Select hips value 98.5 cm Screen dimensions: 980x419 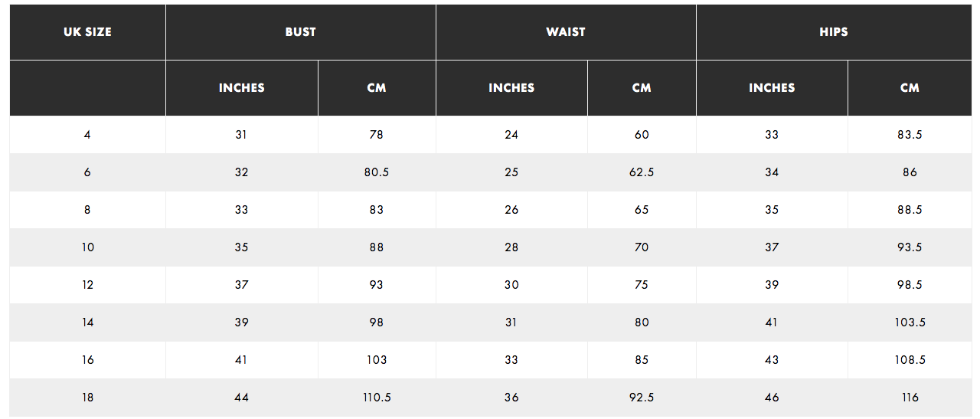tap(910, 285)
